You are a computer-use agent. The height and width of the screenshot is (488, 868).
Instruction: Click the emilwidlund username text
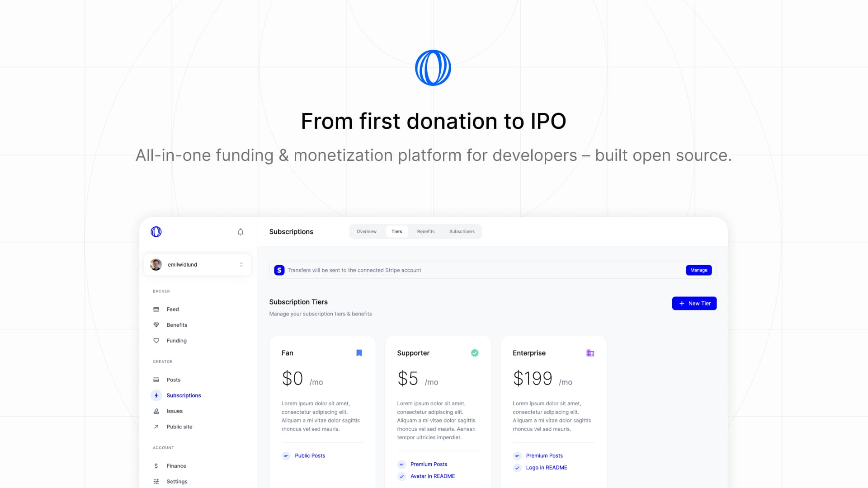point(182,265)
